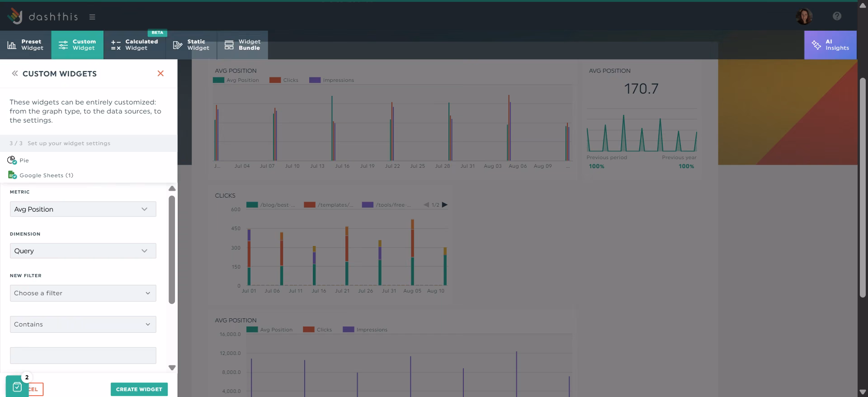This screenshot has height=397, width=868.
Task: Open the checklist icon with badge 2
Action: (x=17, y=387)
